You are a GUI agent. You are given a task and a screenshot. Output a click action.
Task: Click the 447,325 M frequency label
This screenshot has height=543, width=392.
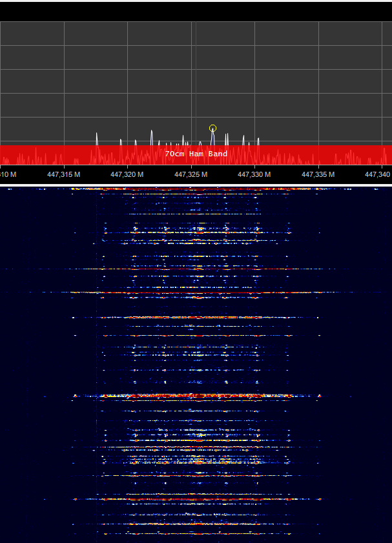point(191,174)
